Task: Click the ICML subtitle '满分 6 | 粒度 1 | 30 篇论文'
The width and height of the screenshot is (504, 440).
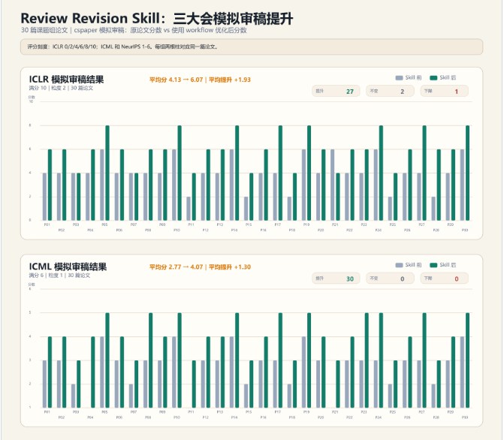Action: pos(60,276)
